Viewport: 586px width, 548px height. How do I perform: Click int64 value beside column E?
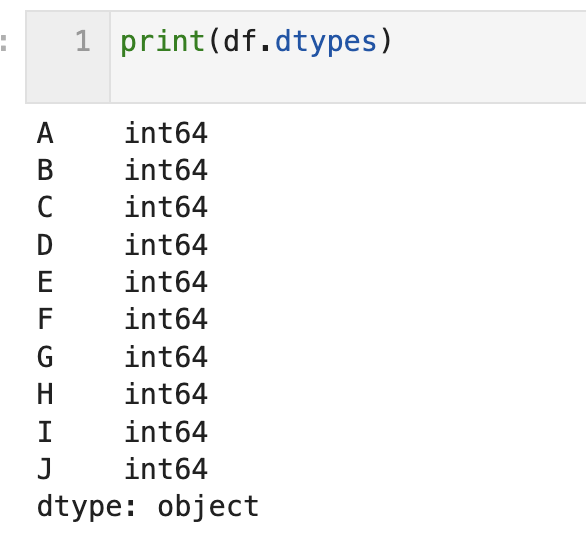coord(166,282)
